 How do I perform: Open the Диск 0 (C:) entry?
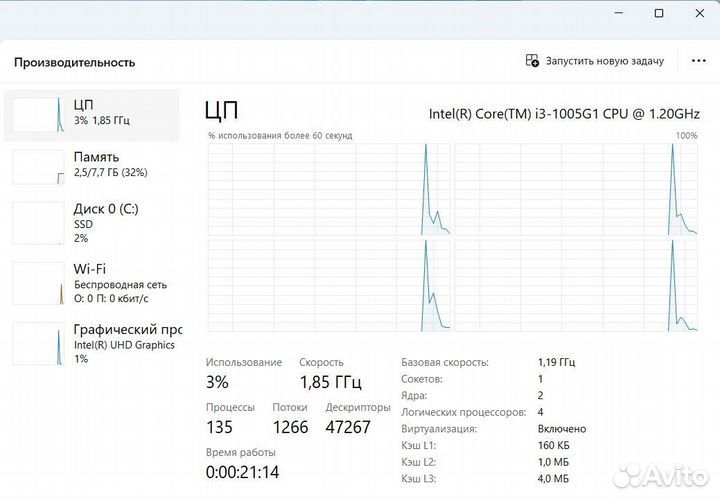(x=91, y=223)
